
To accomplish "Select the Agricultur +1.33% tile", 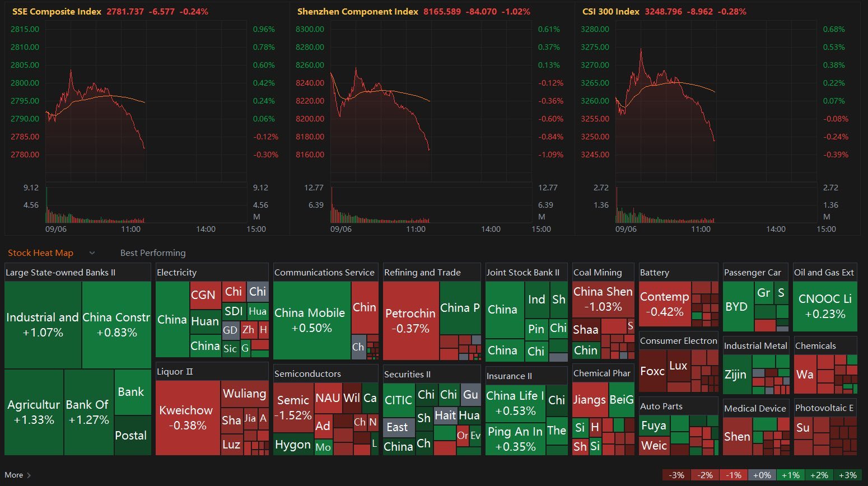I will (34, 412).
